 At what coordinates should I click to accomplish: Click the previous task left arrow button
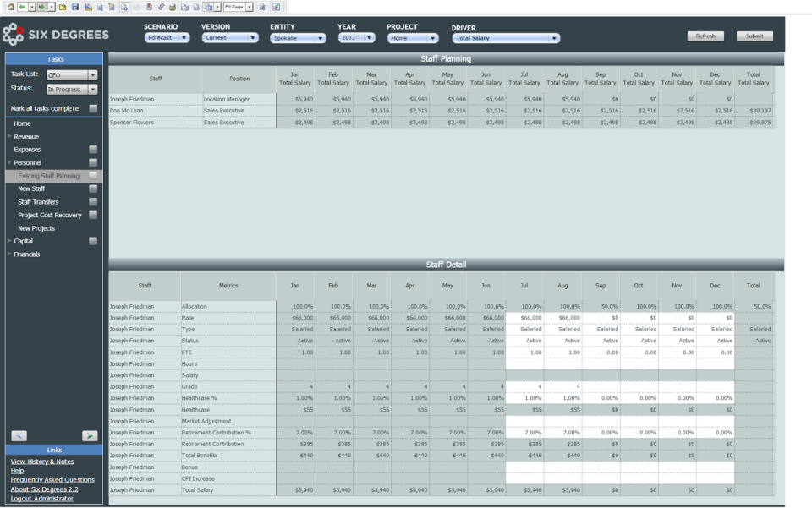[x=19, y=436]
